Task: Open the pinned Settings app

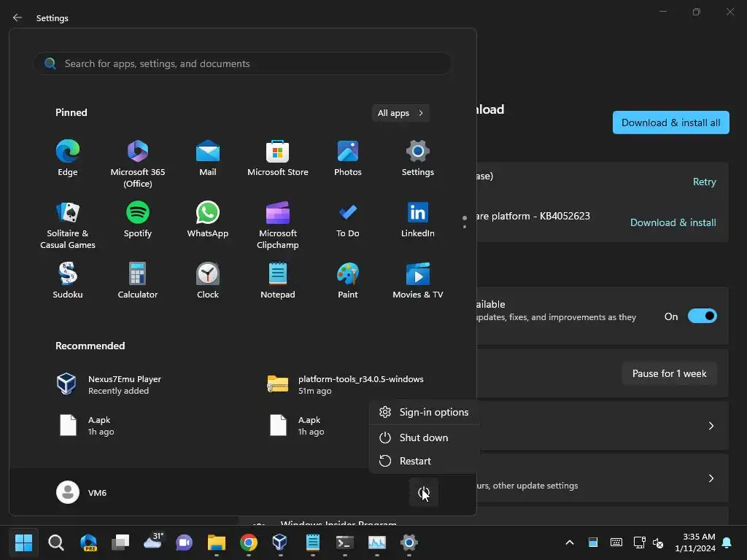Action: 418,158
